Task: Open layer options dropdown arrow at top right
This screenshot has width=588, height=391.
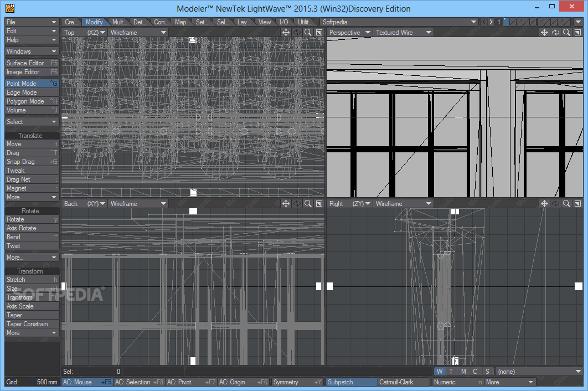Action: coord(578,22)
